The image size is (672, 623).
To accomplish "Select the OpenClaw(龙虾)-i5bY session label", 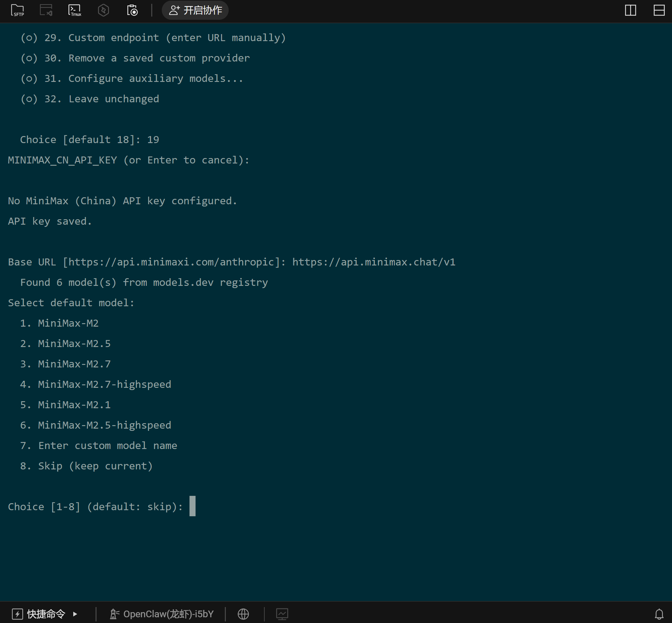I will pyautogui.click(x=168, y=614).
